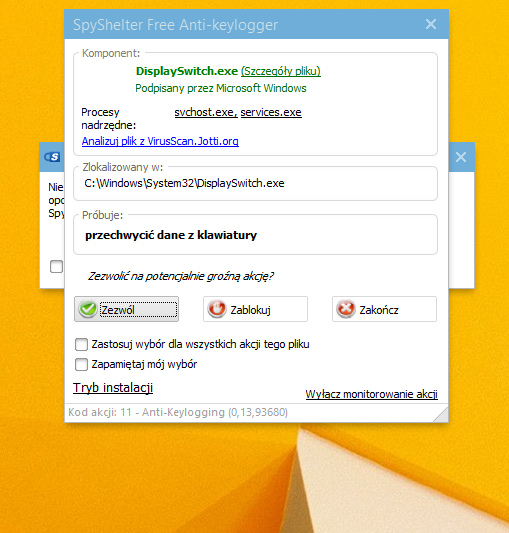Viewport: 509px width, 533px height.
Task: Close the background SpyShelter window
Action: coord(461,157)
